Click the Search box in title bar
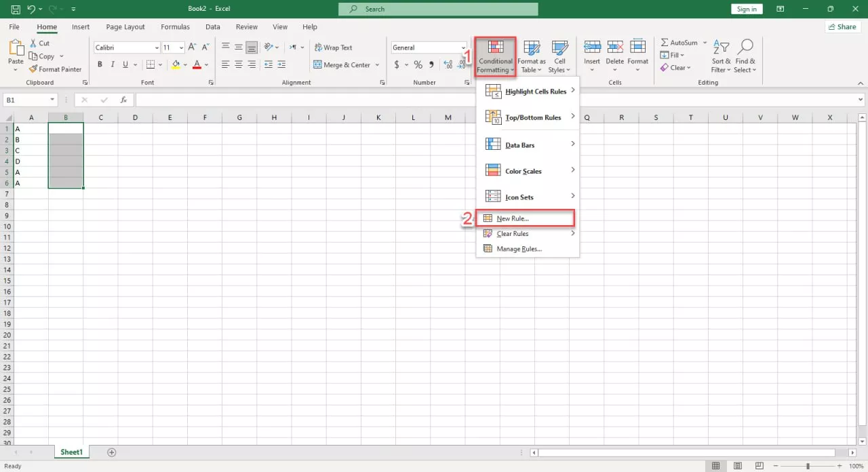The image size is (868, 472). pos(438,9)
